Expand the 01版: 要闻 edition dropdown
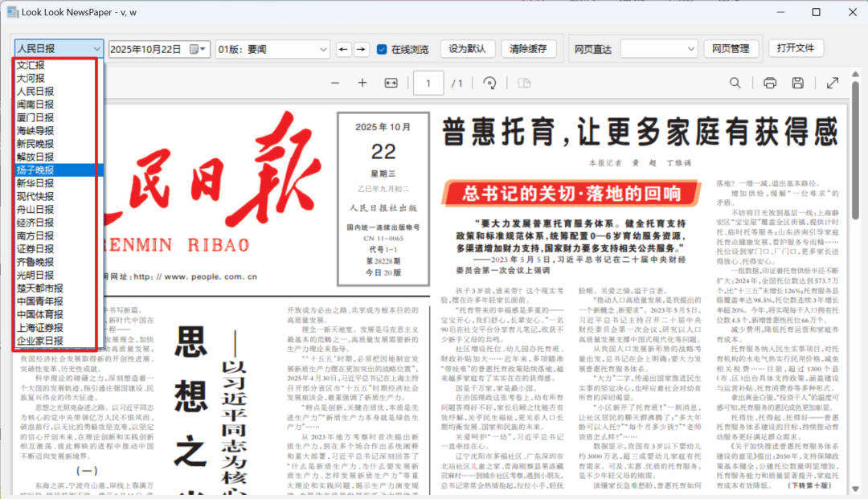 coord(272,48)
